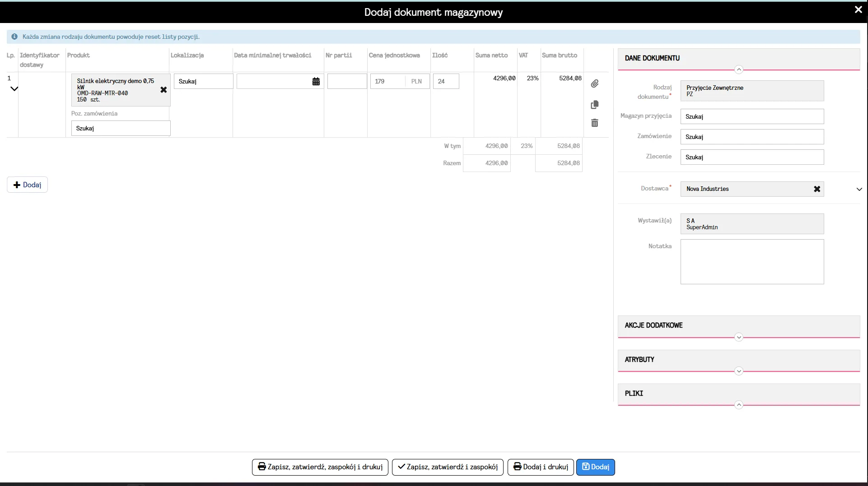Add a new position with Dodaj
Viewport: 868px width, 486px height.
click(28, 185)
